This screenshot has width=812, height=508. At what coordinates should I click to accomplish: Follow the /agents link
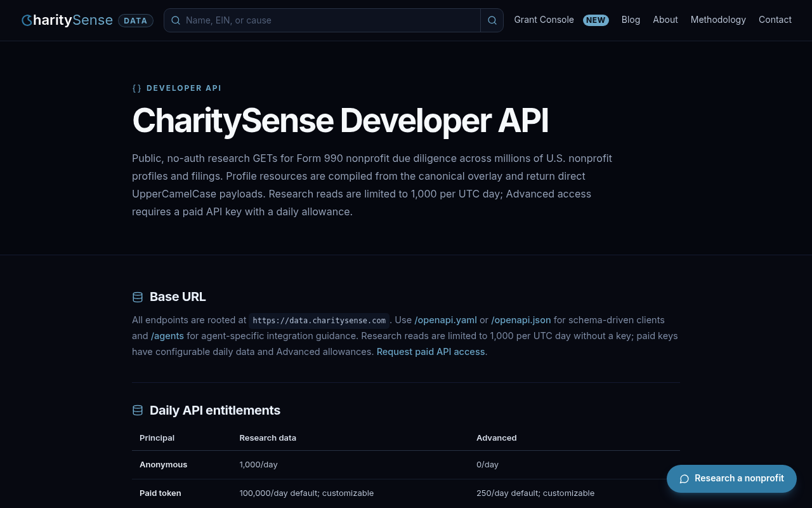167,336
